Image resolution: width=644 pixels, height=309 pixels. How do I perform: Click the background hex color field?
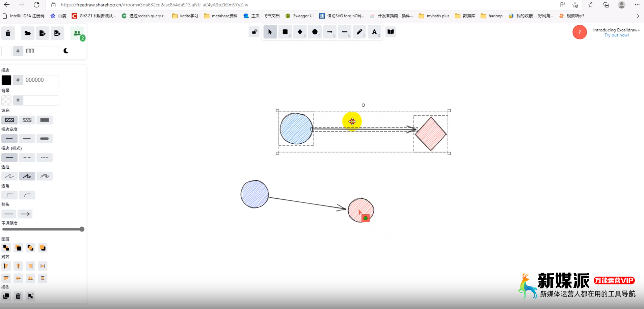coord(41,100)
